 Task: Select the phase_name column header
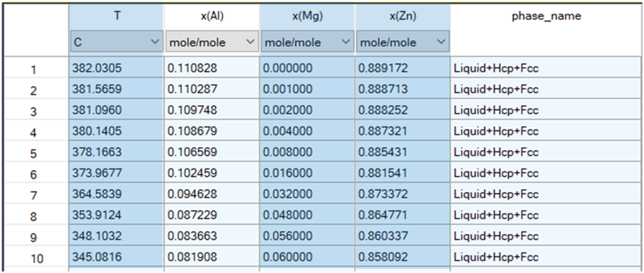coord(546,16)
